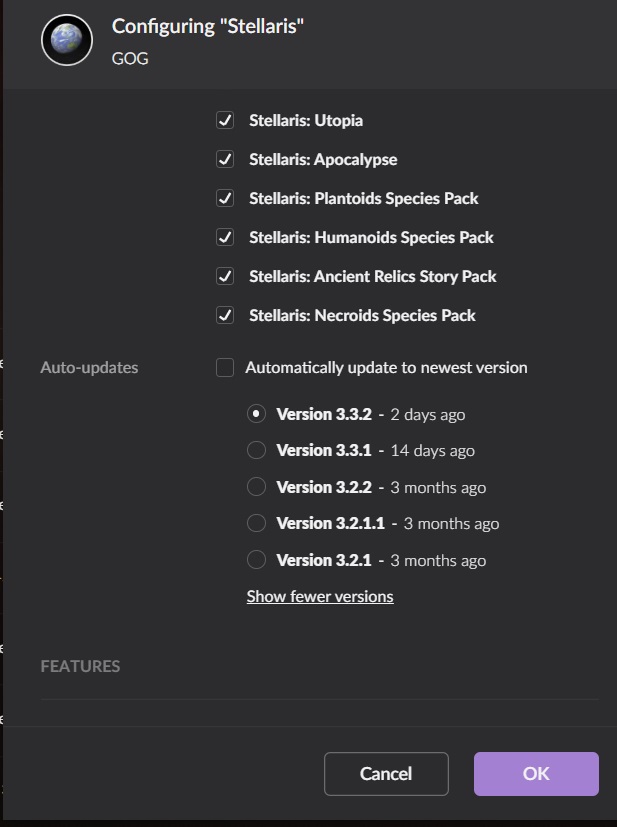Toggle the Humanoids Species Pack checkbox
Image resolution: width=617 pixels, height=827 pixels.
coord(225,237)
